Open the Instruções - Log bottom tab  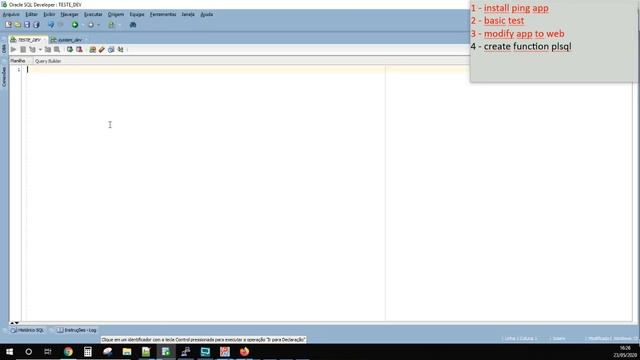point(77,330)
